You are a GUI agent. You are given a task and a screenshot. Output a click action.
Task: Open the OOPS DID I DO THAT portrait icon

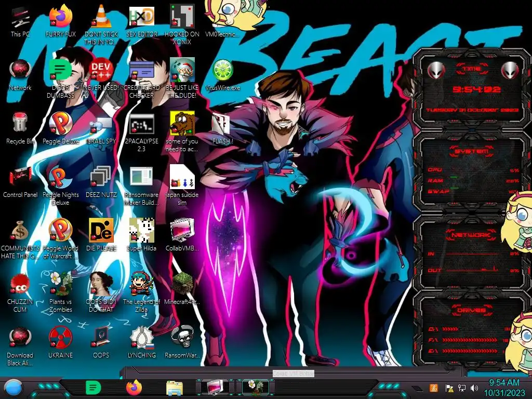[101, 284]
